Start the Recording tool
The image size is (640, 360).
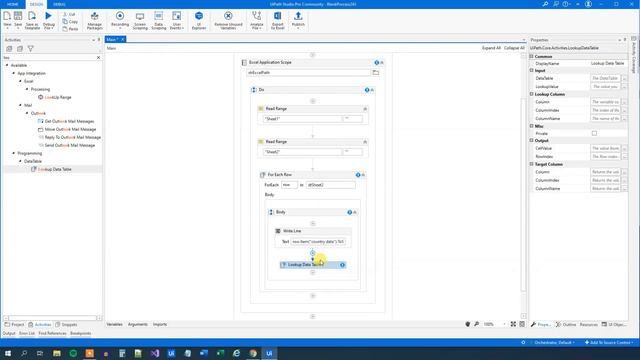(120, 20)
